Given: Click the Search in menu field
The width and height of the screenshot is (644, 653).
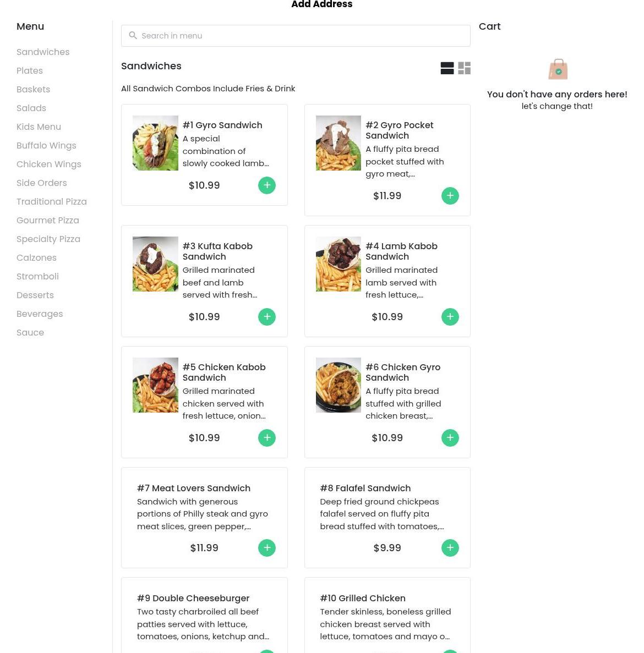Looking at the screenshot, I should (x=296, y=36).
